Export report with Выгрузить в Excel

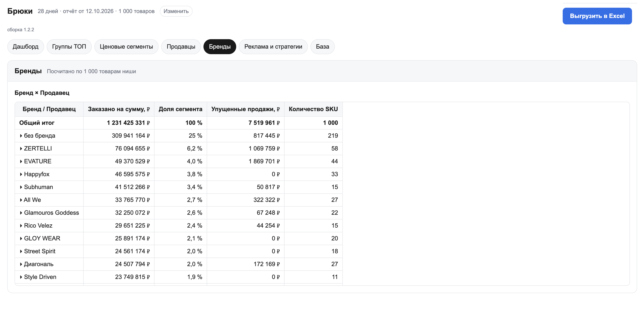point(597,16)
